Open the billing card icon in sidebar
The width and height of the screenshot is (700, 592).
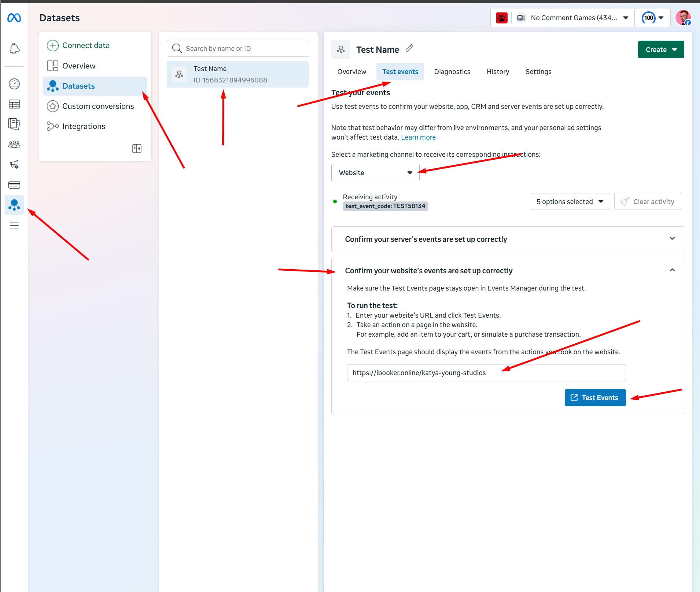(14, 185)
